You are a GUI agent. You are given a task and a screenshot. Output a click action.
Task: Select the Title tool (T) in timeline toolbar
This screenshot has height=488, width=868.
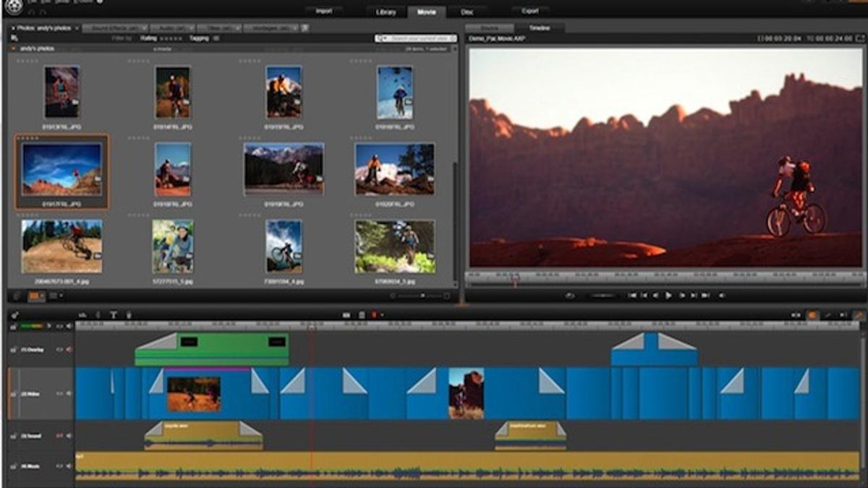pyautogui.click(x=113, y=314)
